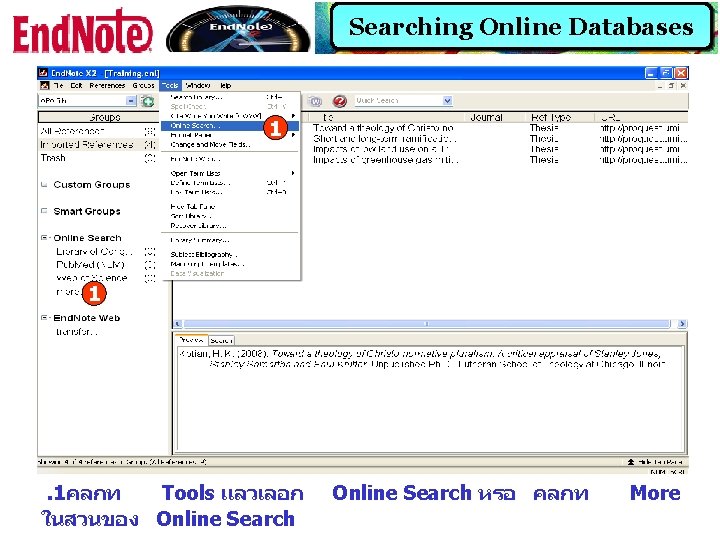
Task: Collapse the Custom Groups section
Action: point(44,185)
